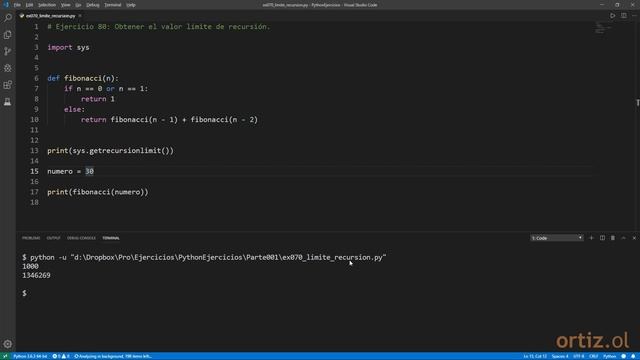This screenshot has width=640, height=360.
Task: Open editor More Actions ellipsis
Action: pyautogui.click(x=634, y=16)
